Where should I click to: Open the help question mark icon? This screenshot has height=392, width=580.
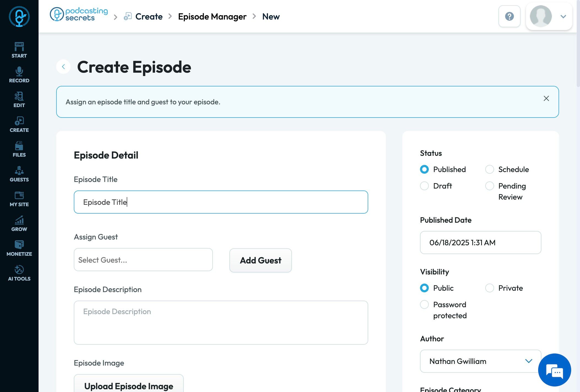(509, 17)
